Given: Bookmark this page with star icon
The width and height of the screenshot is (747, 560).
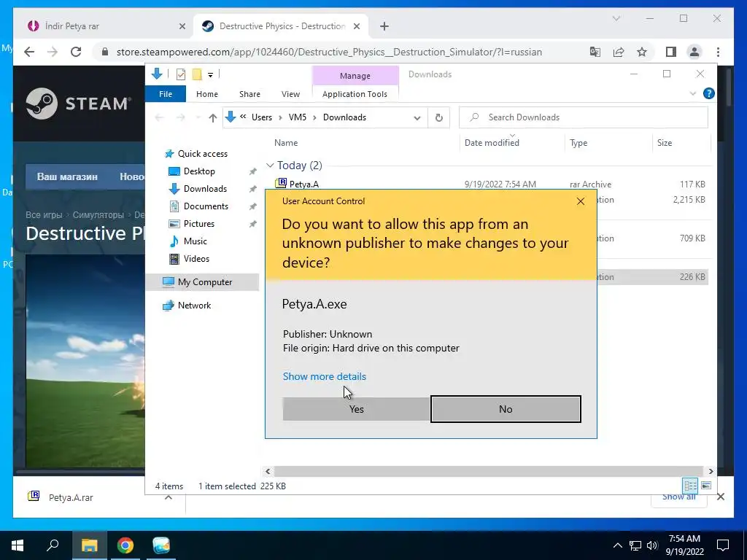Looking at the screenshot, I should point(642,52).
